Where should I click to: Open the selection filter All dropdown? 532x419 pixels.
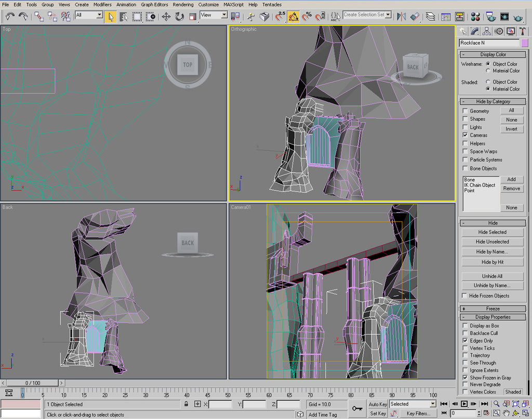tap(89, 16)
